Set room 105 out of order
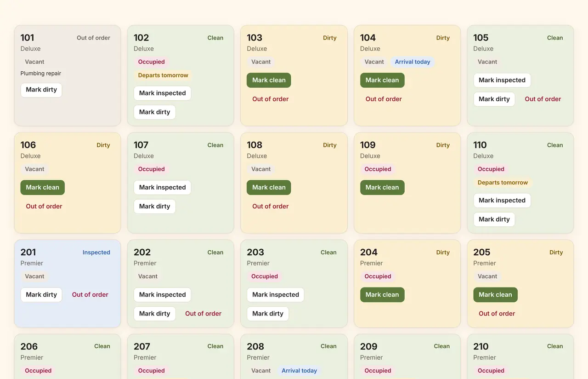This screenshot has width=588, height=379. pyautogui.click(x=543, y=99)
